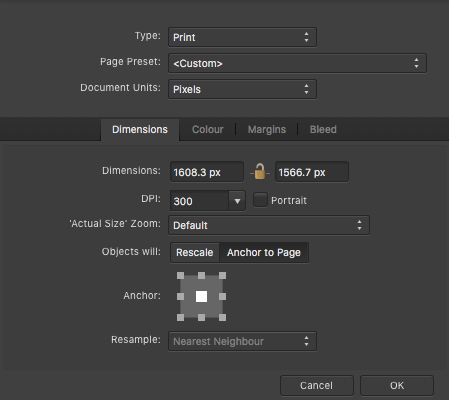Select the middle-right anchor point
The width and height of the screenshot is (449, 400).
[222, 296]
